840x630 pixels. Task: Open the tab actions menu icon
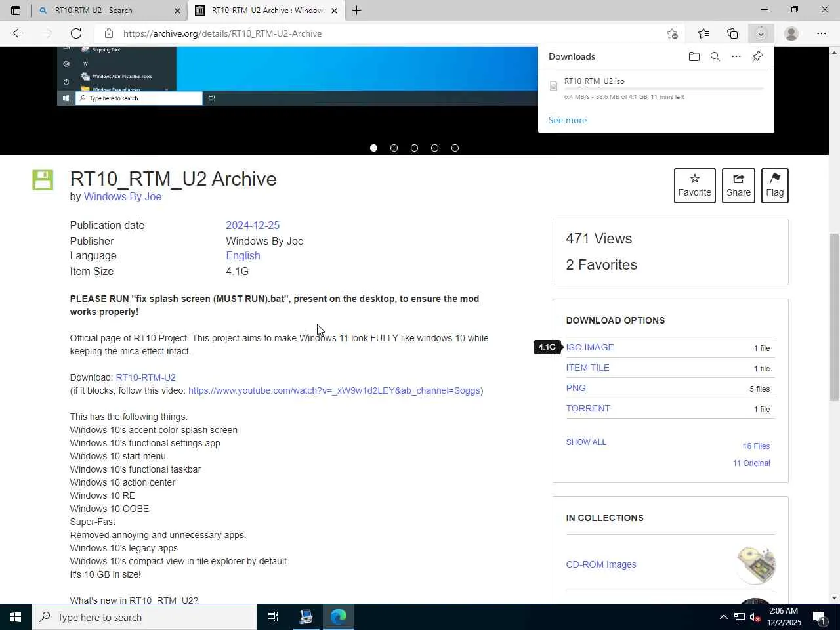[x=16, y=10]
